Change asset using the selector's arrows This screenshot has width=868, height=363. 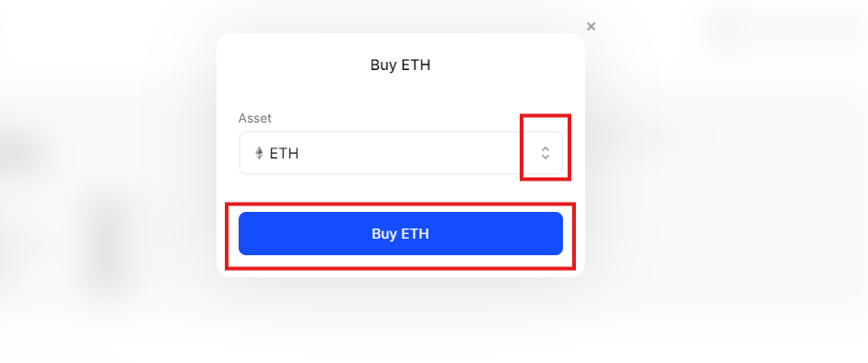545,153
